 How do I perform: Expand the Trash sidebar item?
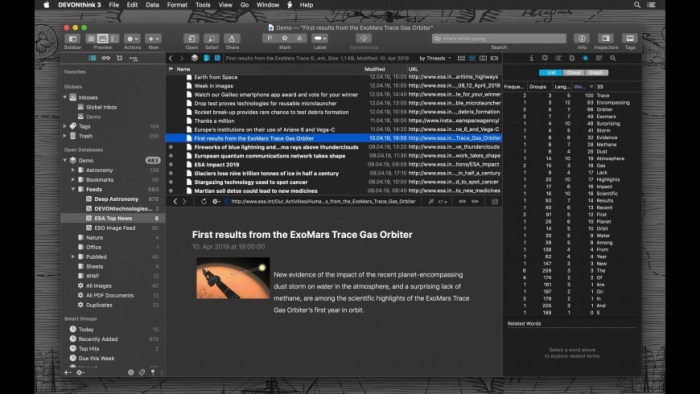(x=65, y=136)
